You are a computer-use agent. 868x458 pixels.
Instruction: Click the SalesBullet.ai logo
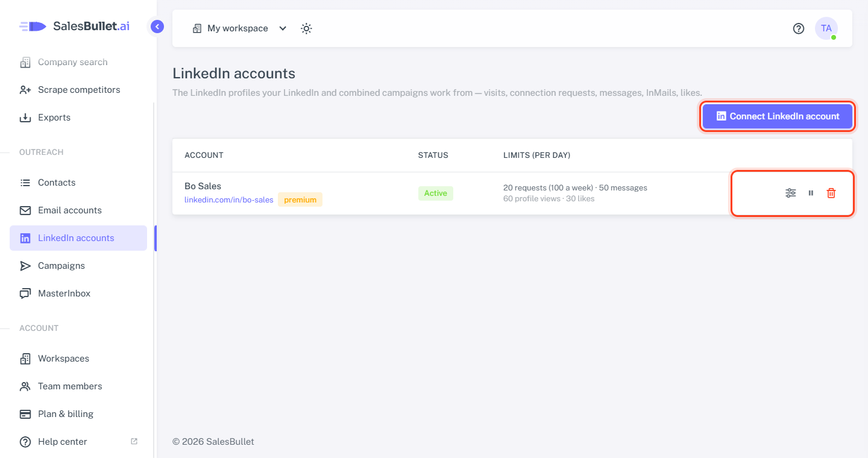(x=75, y=27)
